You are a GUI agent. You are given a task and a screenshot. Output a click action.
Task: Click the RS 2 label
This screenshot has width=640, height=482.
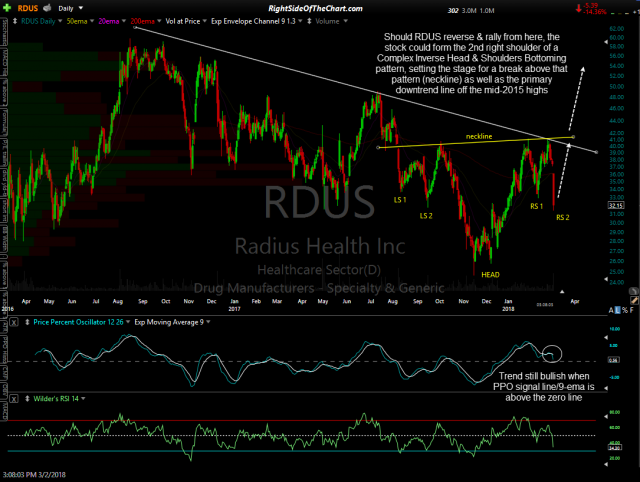[x=562, y=217]
